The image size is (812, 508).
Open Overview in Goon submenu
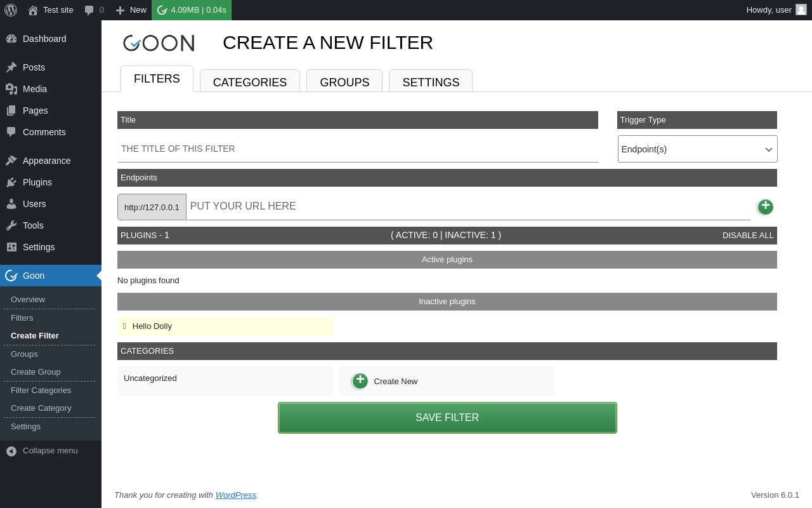28,300
